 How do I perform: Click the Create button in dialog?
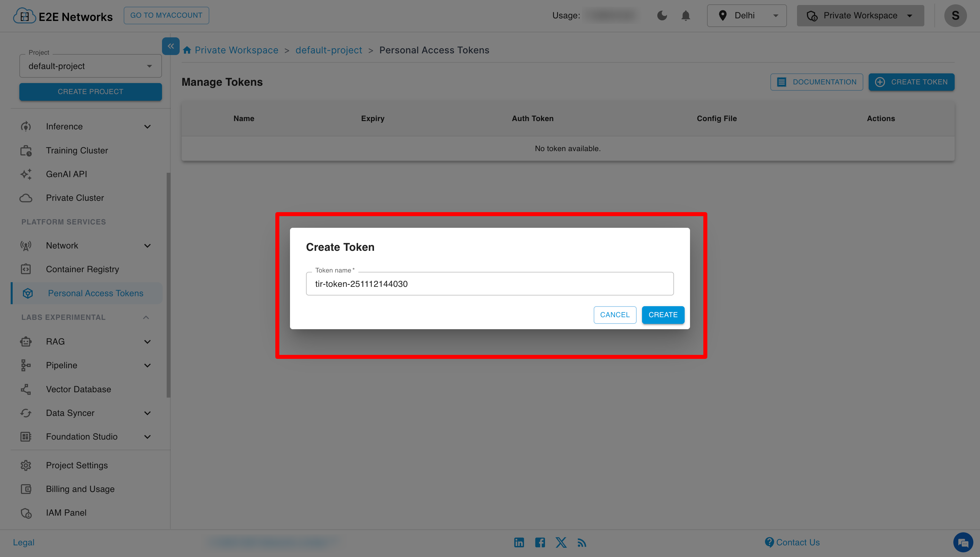tap(662, 315)
